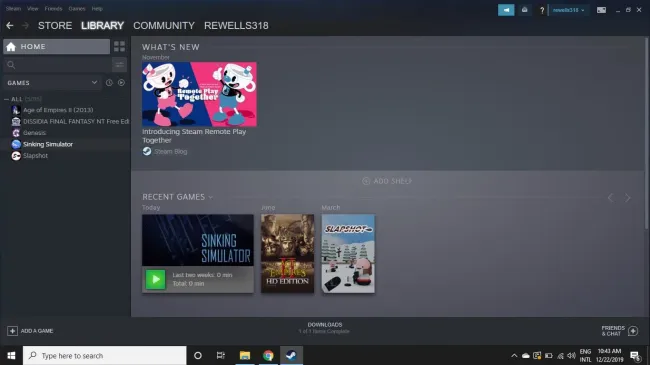The height and width of the screenshot is (365, 650).
Task: Open the OneDrive cloud tray icon
Action: (526, 355)
